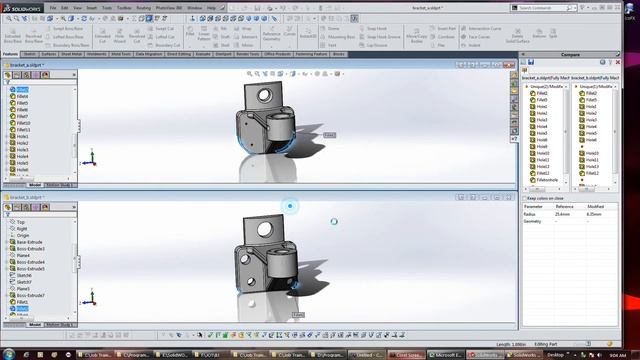Click the Extruded Boss/Base tool
The image size is (640, 360).
[x=13, y=36]
